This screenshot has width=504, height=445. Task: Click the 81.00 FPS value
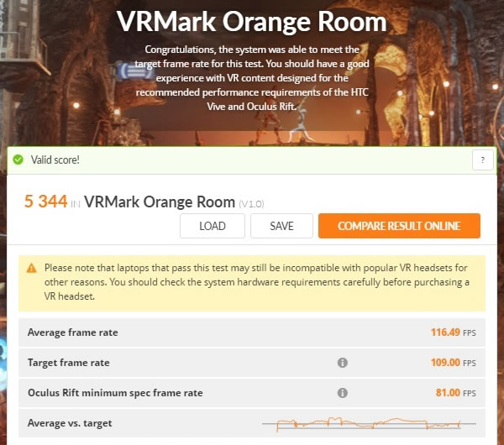click(x=456, y=393)
